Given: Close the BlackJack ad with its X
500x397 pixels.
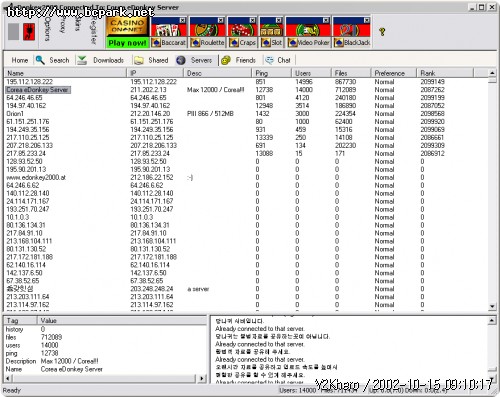Looking at the screenshot, I should 367,20.
